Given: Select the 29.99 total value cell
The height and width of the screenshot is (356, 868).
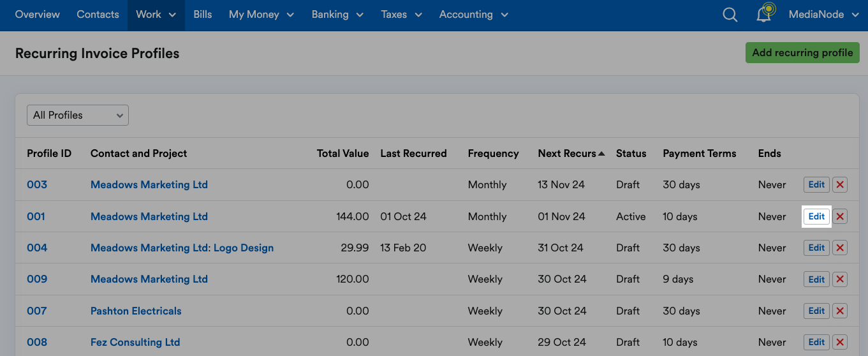Looking at the screenshot, I should 355,248.
